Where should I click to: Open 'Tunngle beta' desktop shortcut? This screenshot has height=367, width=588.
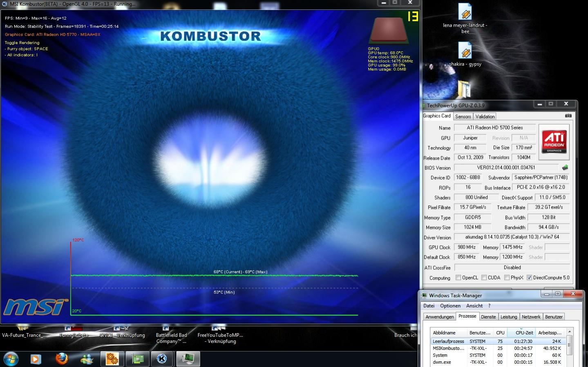pyautogui.click(x=74, y=332)
